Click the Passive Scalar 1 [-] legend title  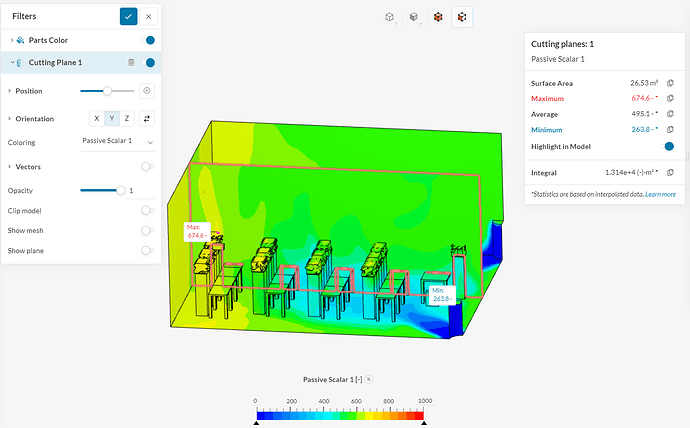coord(333,379)
